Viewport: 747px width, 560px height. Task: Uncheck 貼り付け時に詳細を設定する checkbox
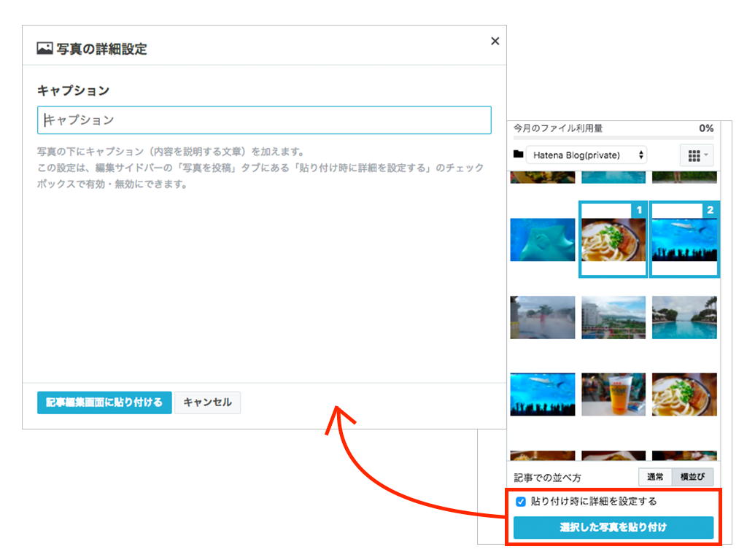[x=521, y=502]
